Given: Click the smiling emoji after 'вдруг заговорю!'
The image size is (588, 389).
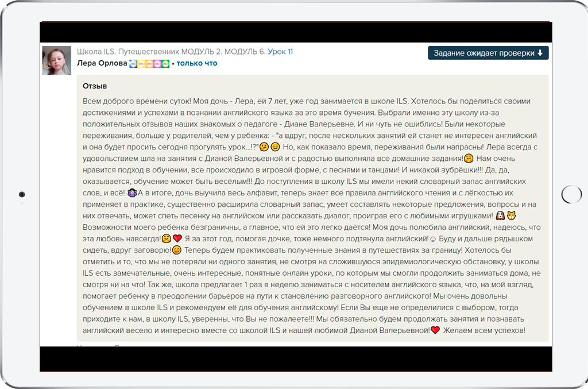Looking at the screenshot, I should (177, 250).
